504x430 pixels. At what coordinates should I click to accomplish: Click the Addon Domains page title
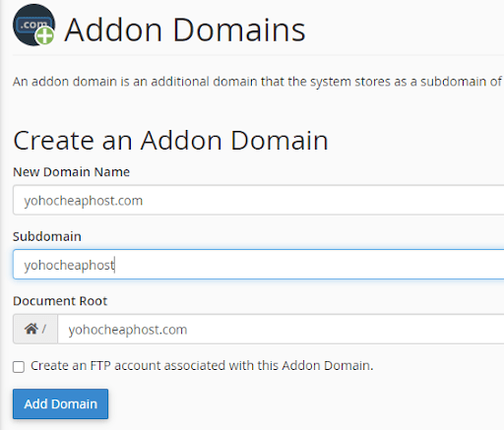185,30
